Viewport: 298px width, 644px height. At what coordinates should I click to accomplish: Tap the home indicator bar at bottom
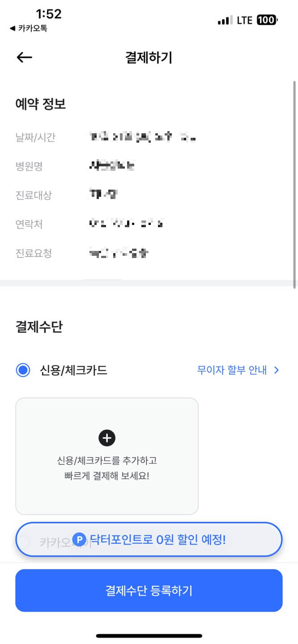click(149, 635)
